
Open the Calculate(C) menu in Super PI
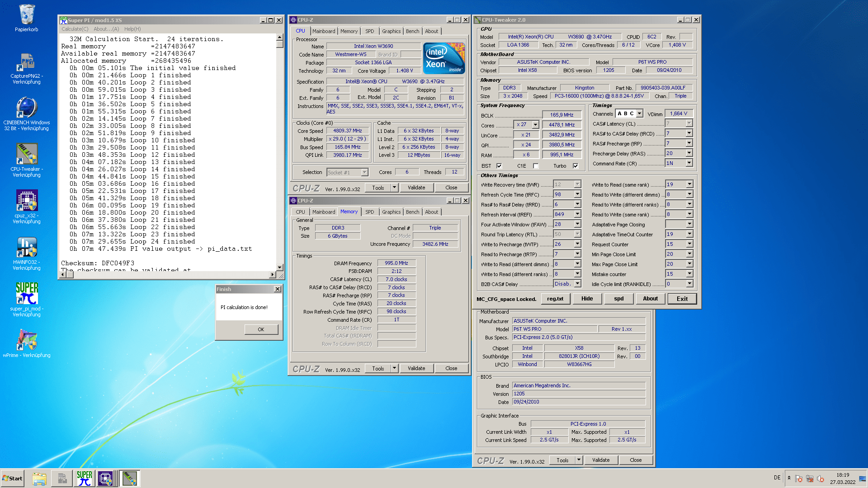[75, 29]
